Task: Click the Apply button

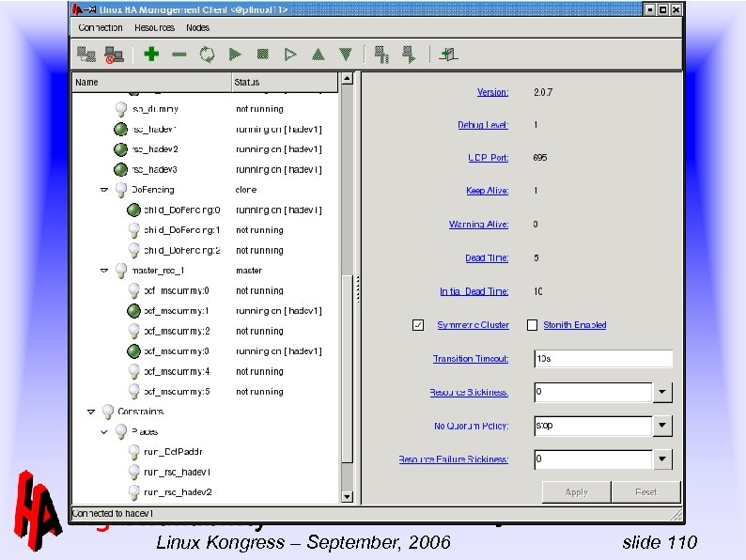Action: 576,492
